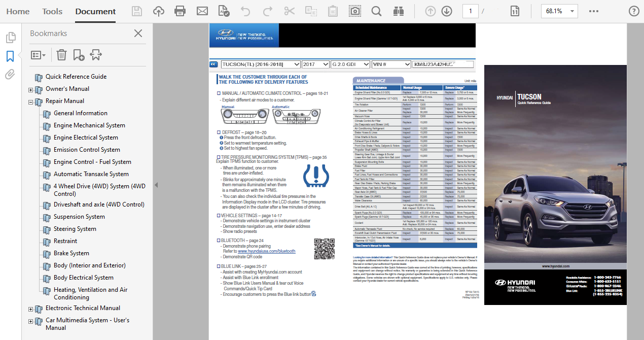Click the email envelope icon
This screenshot has height=340, width=644.
coord(202,11)
